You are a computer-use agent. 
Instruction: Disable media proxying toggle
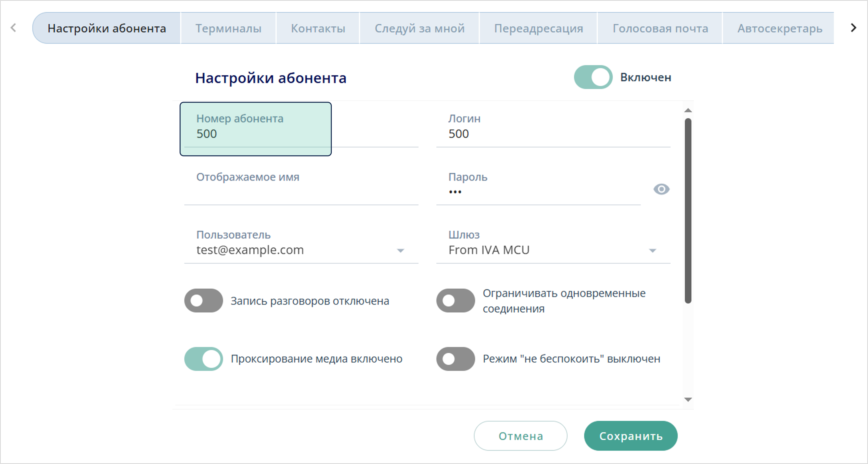pyautogui.click(x=204, y=359)
